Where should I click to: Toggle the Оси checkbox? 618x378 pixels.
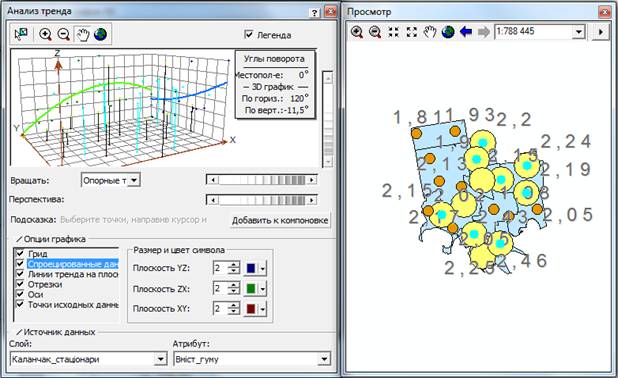click(20, 294)
